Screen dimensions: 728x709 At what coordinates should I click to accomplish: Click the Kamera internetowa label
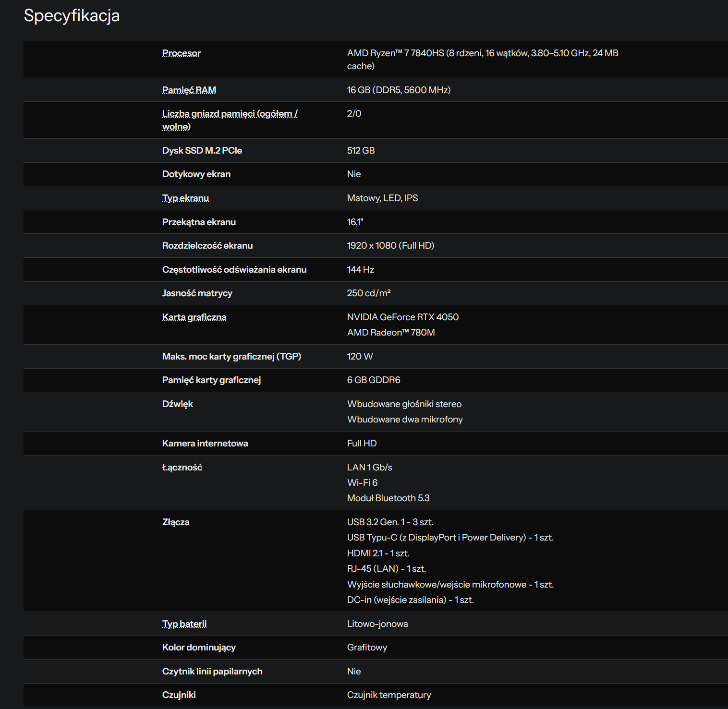205,444
